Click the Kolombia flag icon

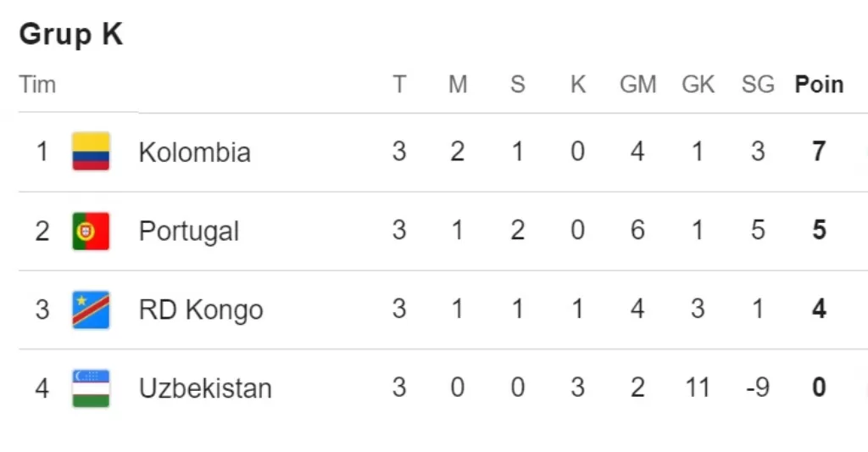click(91, 152)
